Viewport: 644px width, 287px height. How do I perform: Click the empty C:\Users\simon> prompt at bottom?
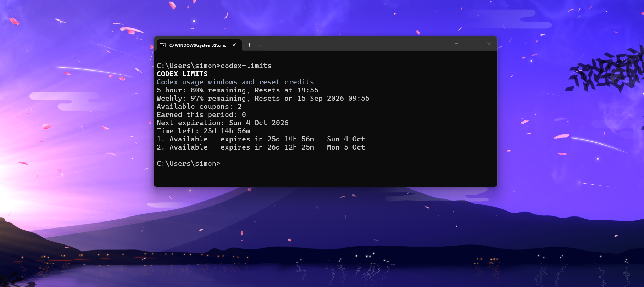(189, 163)
